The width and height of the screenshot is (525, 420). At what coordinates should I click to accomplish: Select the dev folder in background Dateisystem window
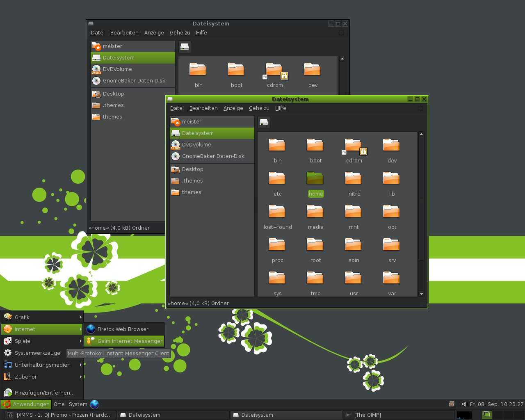(312, 70)
